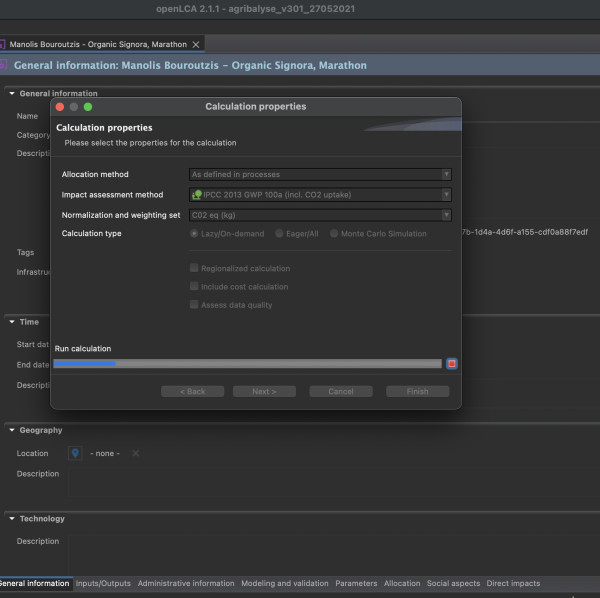The image size is (600, 598).
Task: Switch to the Allocation tab
Action: pos(402,583)
